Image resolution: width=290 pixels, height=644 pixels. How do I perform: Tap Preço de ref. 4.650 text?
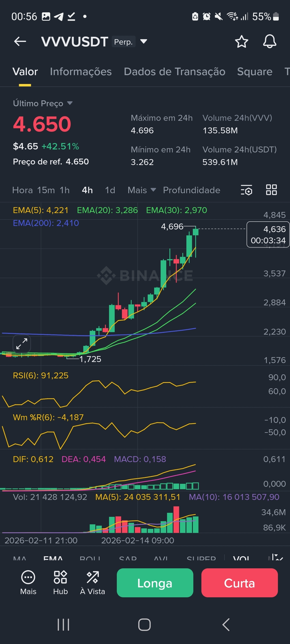coord(51,162)
